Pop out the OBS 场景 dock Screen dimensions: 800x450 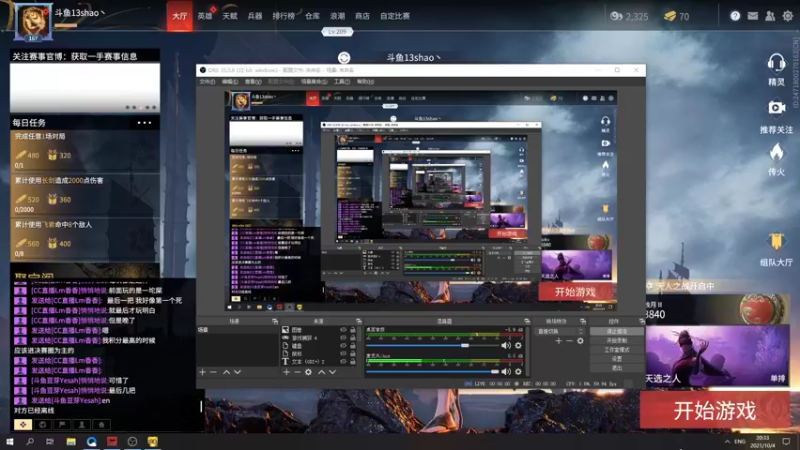274,321
